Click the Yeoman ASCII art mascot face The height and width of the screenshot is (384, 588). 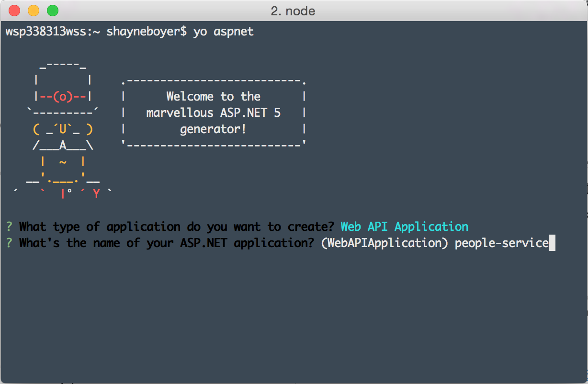(63, 129)
